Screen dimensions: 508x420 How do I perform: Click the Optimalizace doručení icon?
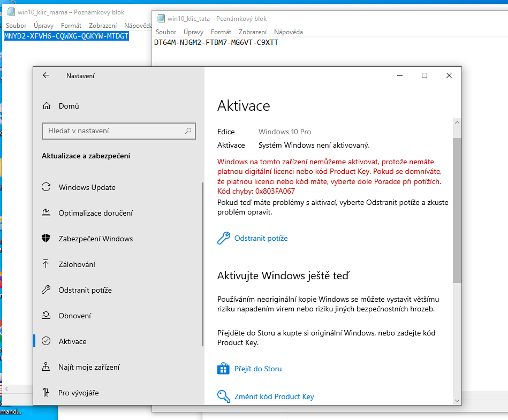tap(46, 213)
